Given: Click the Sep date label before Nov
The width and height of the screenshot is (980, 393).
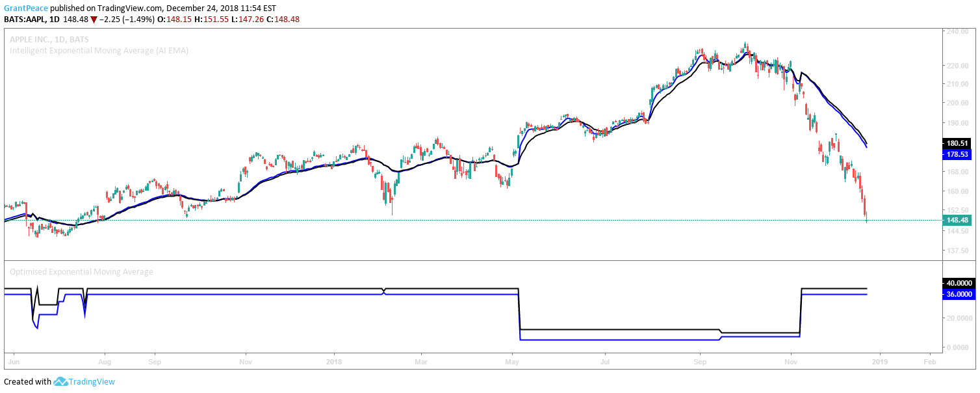Looking at the screenshot, I should (x=154, y=360).
